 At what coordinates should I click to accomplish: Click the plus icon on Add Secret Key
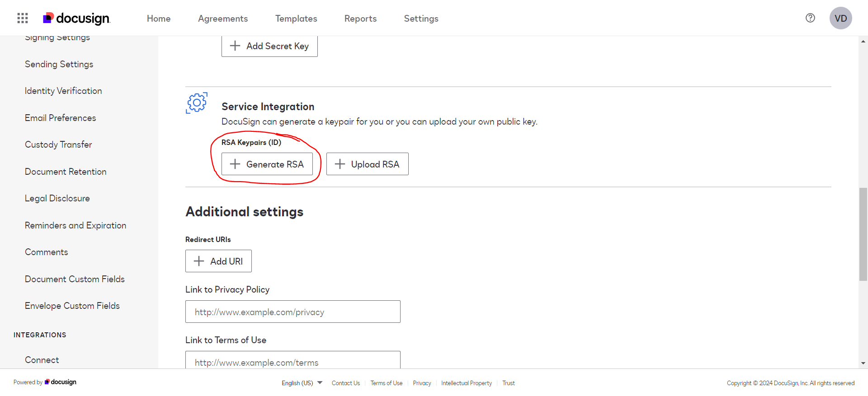tap(235, 46)
